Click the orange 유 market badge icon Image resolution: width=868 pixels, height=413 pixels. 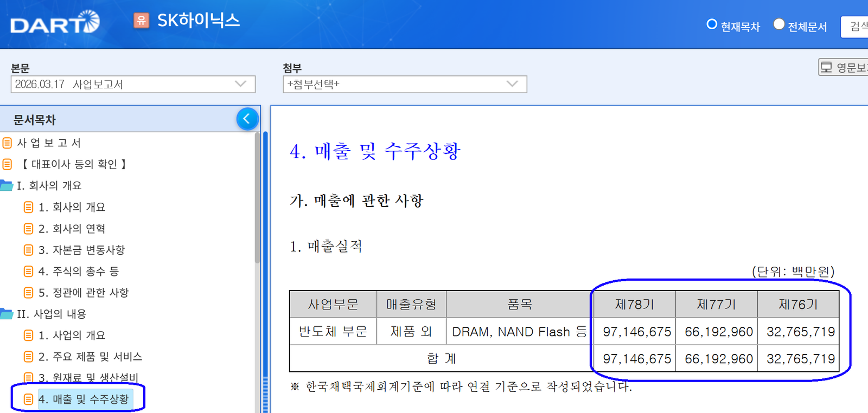[x=142, y=21]
